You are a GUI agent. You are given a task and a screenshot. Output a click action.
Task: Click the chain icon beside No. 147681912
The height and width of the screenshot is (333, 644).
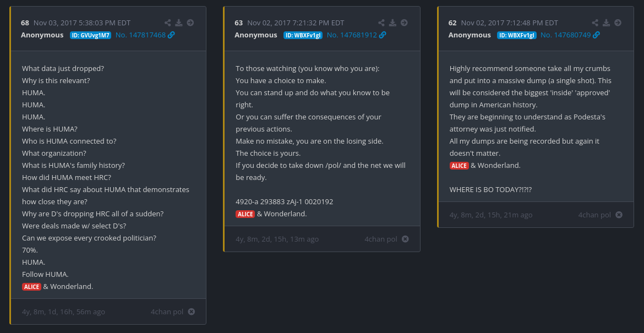pos(383,35)
